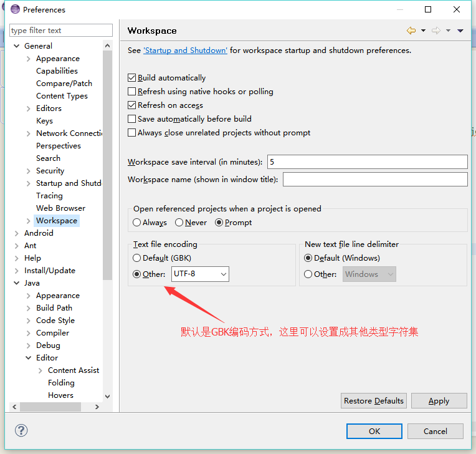Select Prompt for opening referenced projects
Screen dimensions: 476x454
pos(219,223)
